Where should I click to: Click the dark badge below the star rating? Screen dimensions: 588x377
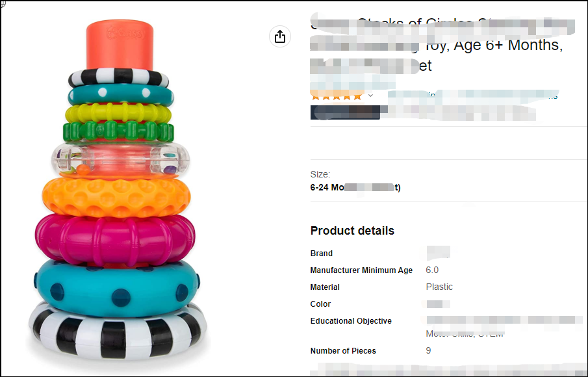pos(345,112)
